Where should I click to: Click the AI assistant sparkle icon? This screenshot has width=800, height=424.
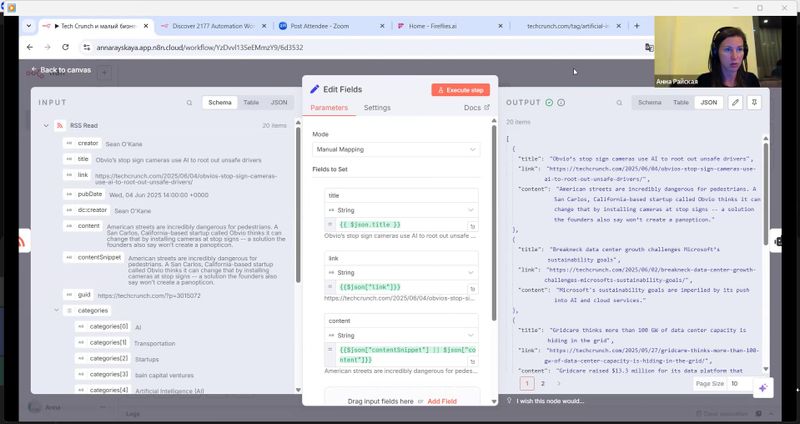pyautogui.click(x=762, y=387)
